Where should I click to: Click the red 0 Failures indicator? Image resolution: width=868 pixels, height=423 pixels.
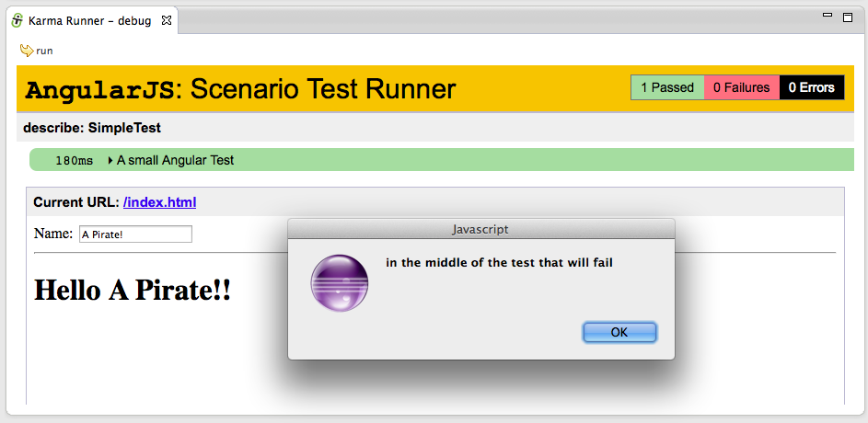coord(741,87)
